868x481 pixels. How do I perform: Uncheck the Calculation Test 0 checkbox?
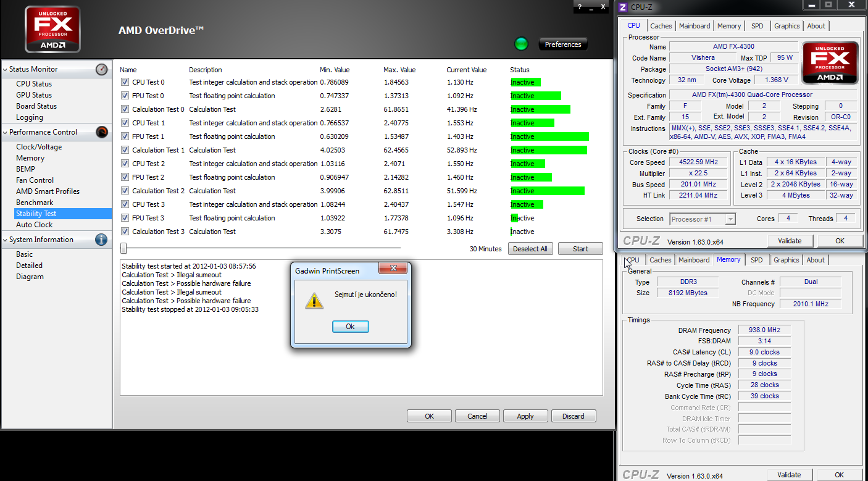[125, 109]
